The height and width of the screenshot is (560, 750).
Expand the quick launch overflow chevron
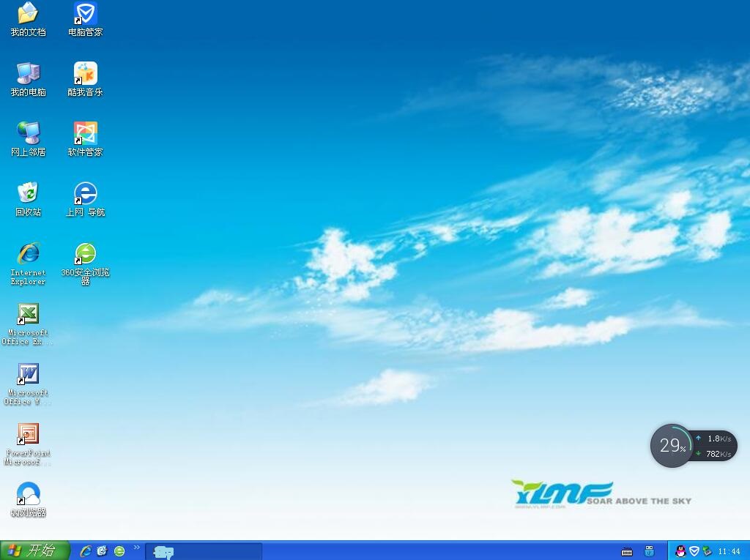[136, 548]
